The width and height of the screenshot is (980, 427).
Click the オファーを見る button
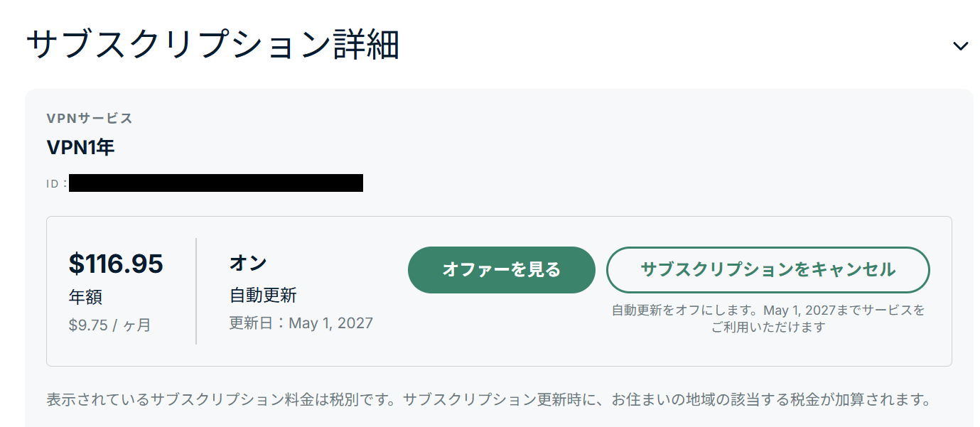point(501,270)
